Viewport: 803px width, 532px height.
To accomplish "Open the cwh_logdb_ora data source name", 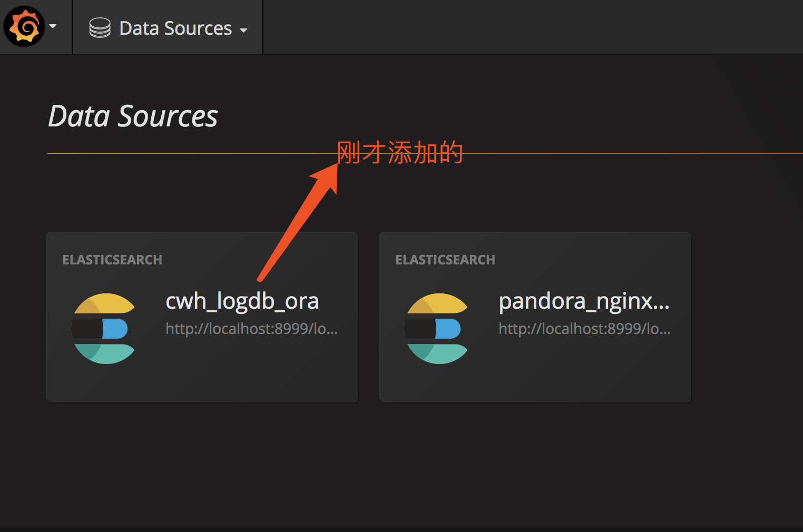I will click(242, 301).
